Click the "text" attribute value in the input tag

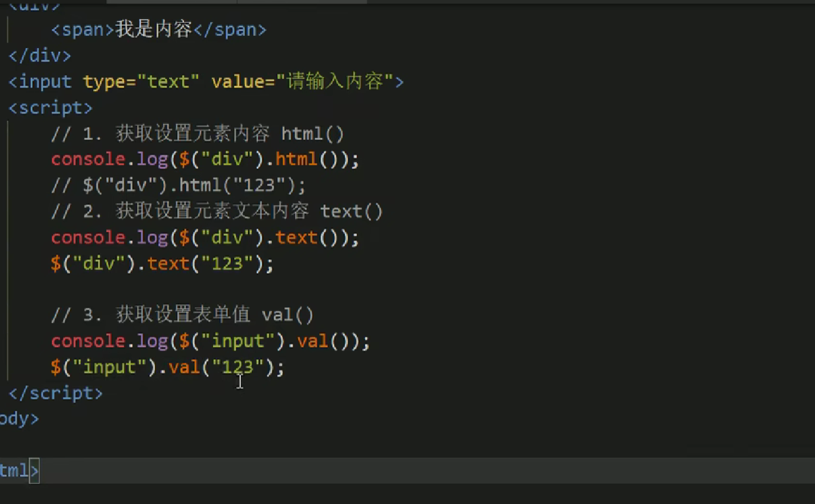click(168, 81)
